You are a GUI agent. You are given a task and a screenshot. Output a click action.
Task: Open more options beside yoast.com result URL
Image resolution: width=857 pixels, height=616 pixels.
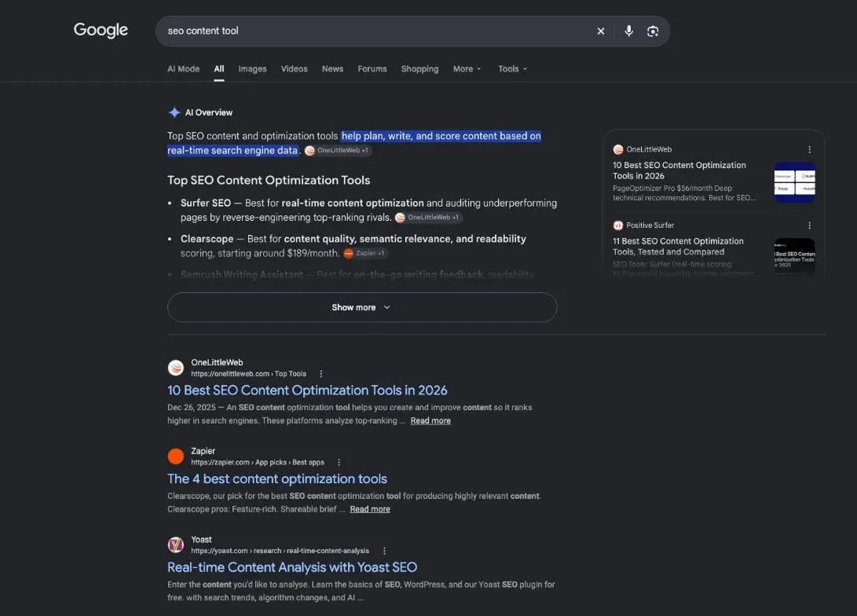coord(384,551)
